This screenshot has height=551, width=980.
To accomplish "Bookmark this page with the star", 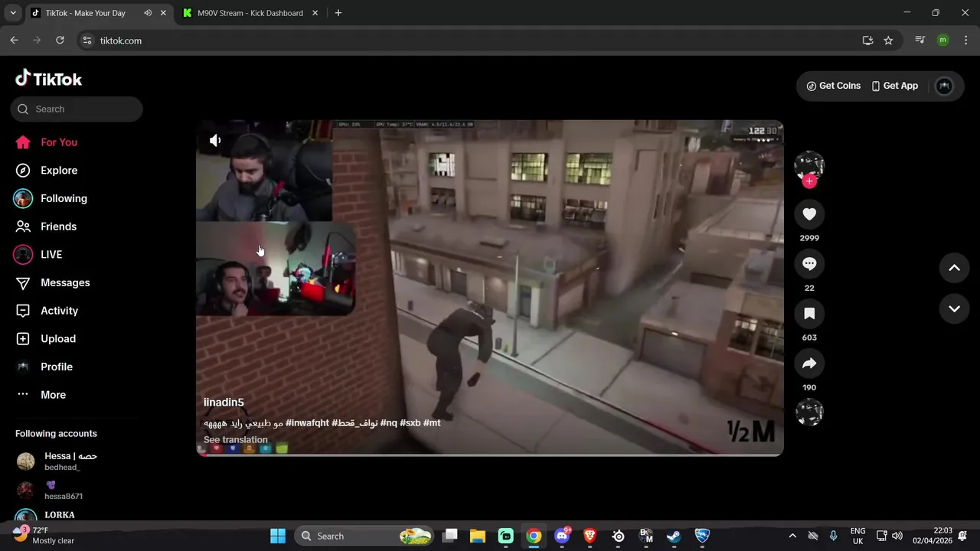I will tap(888, 41).
